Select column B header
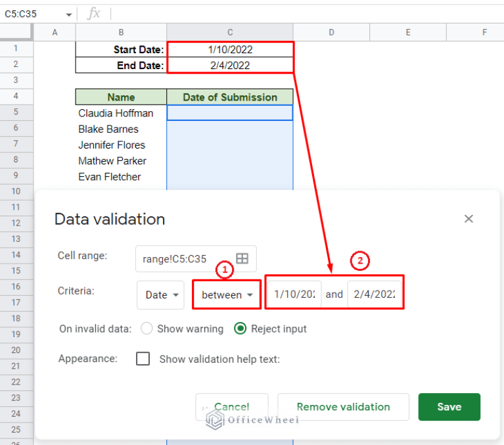504x445 pixels. click(x=121, y=32)
